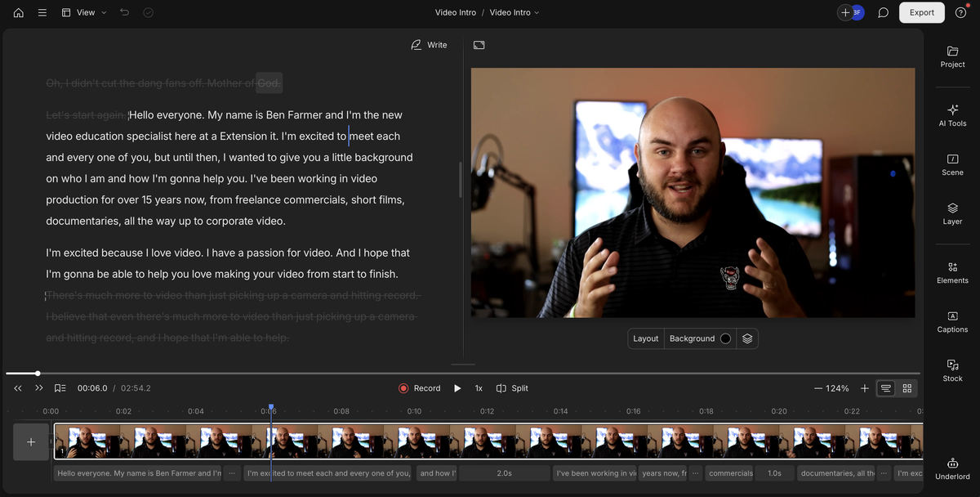Open the 1x playback speed menu

[x=479, y=388]
